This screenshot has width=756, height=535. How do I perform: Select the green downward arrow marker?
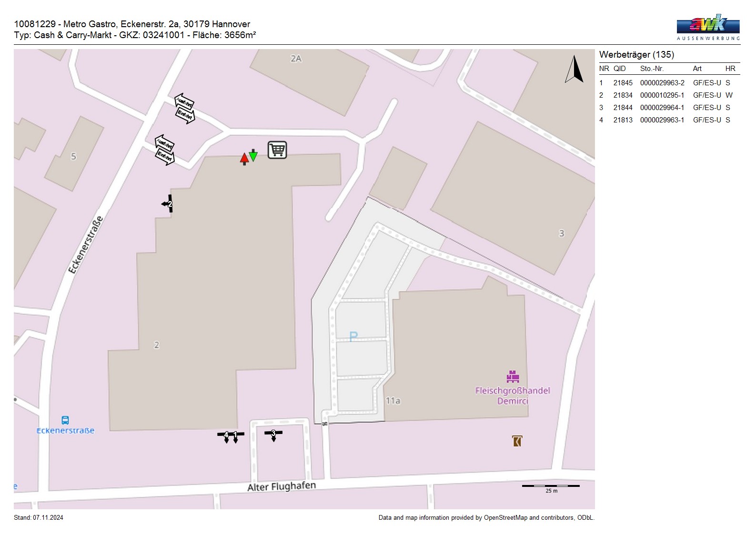pos(253,155)
